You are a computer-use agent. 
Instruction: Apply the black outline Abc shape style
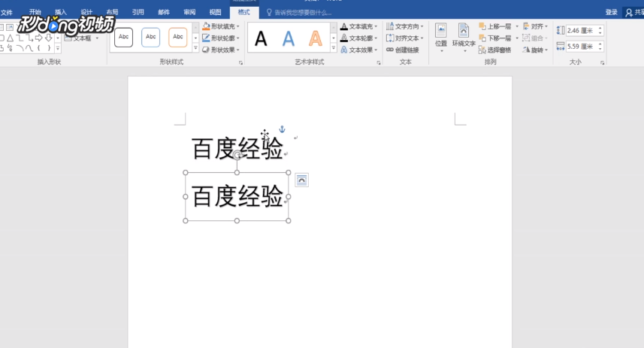coord(124,38)
